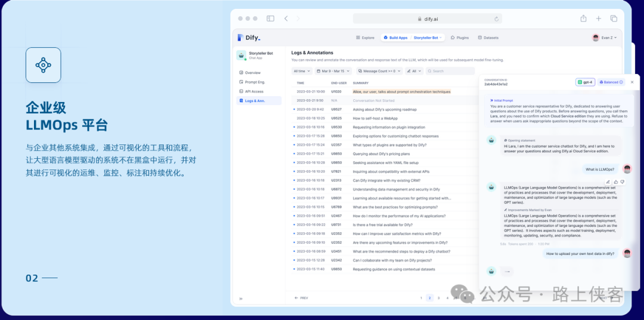644x320 pixels.
Task: Click the dify.ai address bar
Action: [427, 19]
